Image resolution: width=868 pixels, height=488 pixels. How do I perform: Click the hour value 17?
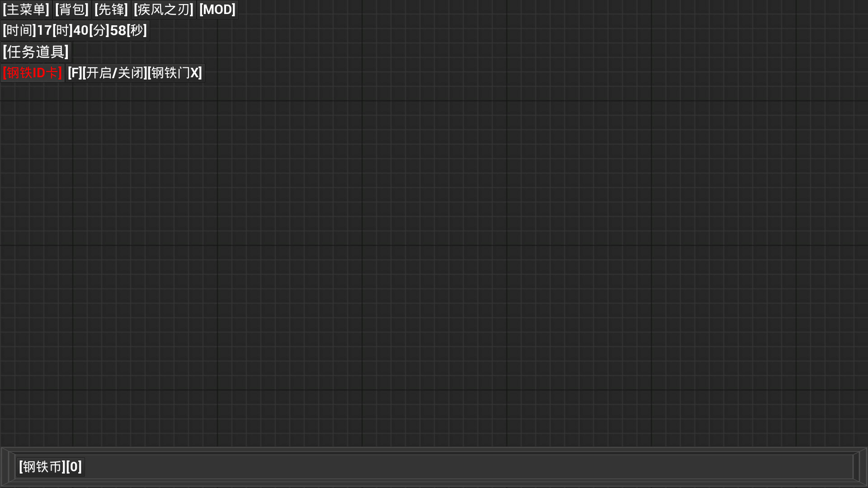coord(44,30)
